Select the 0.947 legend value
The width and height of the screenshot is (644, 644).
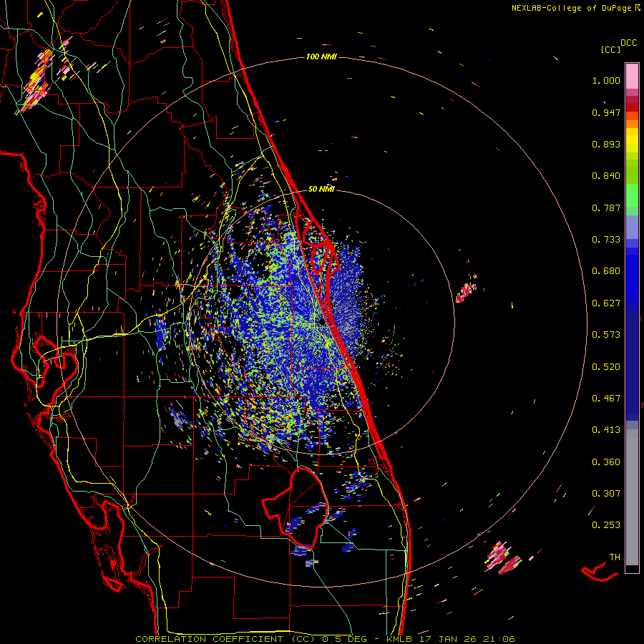click(x=606, y=112)
